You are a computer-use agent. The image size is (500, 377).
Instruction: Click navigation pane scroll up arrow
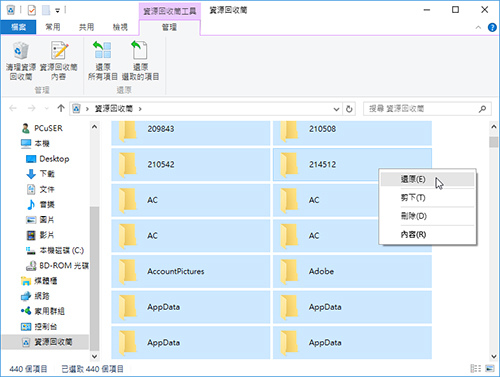tap(95, 127)
